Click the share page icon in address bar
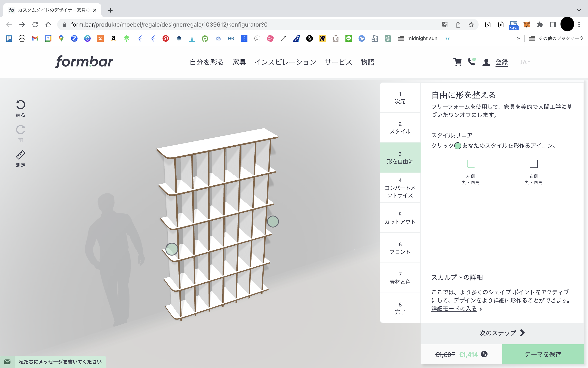 tap(458, 25)
